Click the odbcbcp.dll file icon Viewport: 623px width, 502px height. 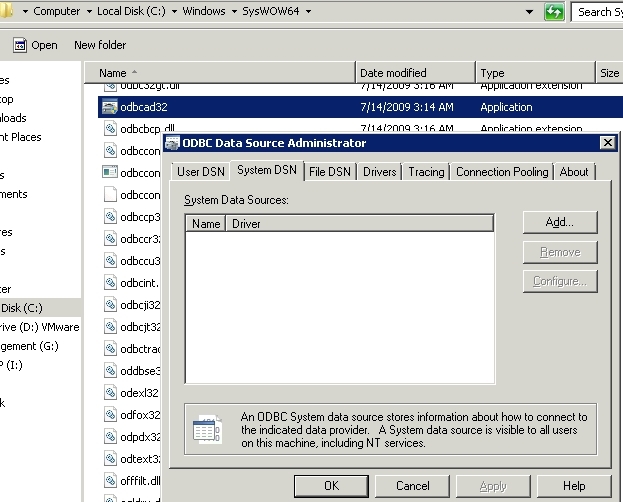pos(110,128)
